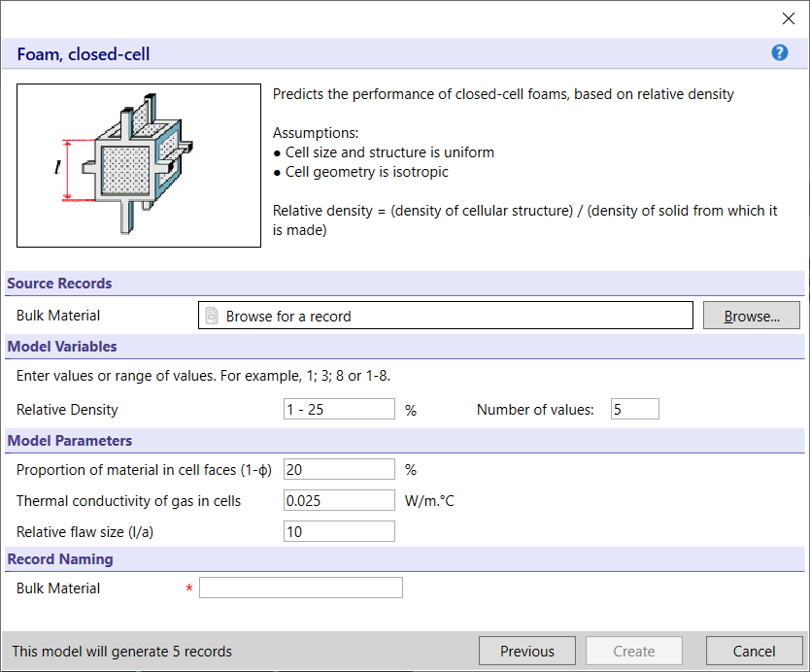Select the 'Browse for a record' field
This screenshot has width=810, height=672.
point(446,316)
